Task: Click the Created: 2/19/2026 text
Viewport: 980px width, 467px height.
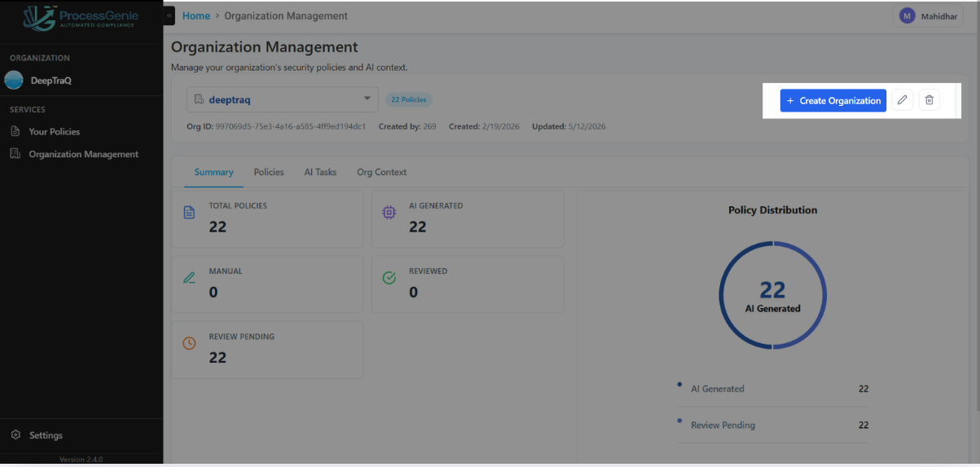Action: 484,126
